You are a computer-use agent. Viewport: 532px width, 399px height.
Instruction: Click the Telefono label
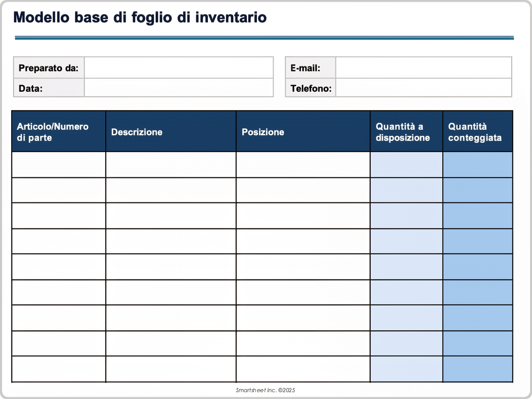310,89
